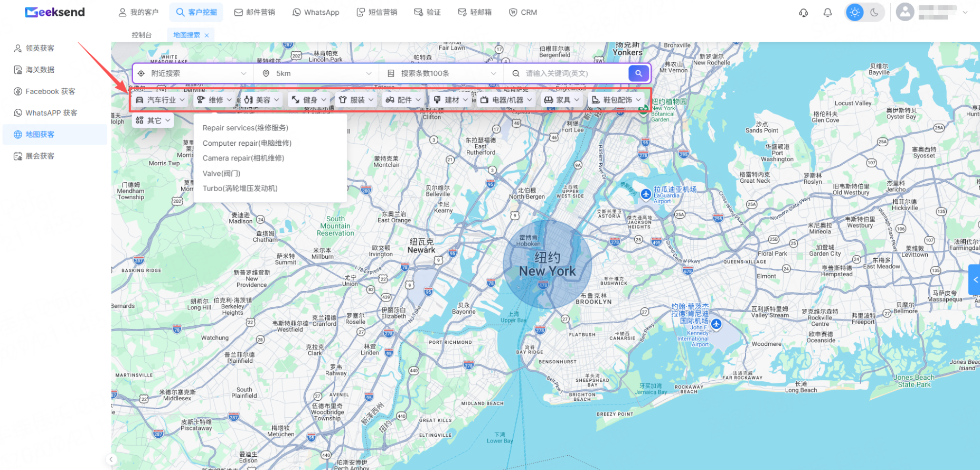Go to 地图获客 in sidebar
The height and width of the screenshot is (470, 980).
click(55, 135)
